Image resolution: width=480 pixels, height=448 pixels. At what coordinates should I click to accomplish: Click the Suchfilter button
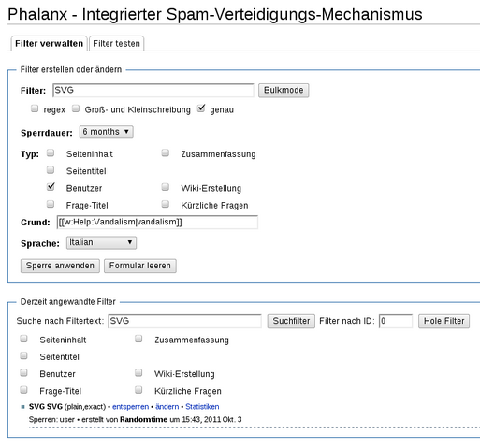pyautogui.click(x=291, y=321)
